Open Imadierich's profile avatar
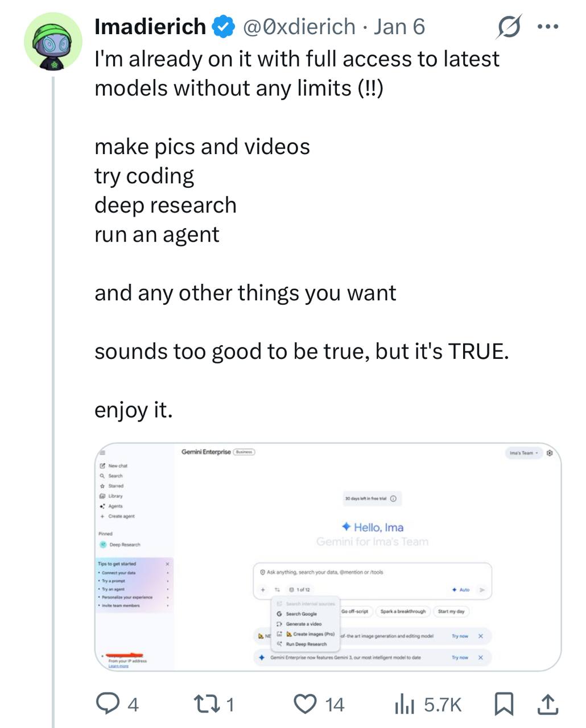 pos(53,42)
